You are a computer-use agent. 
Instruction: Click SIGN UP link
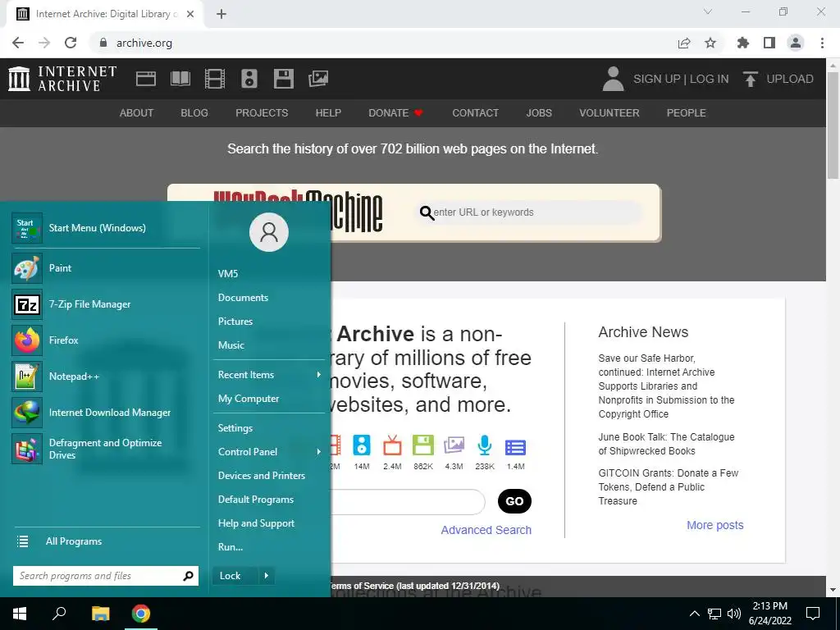[657, 79]
